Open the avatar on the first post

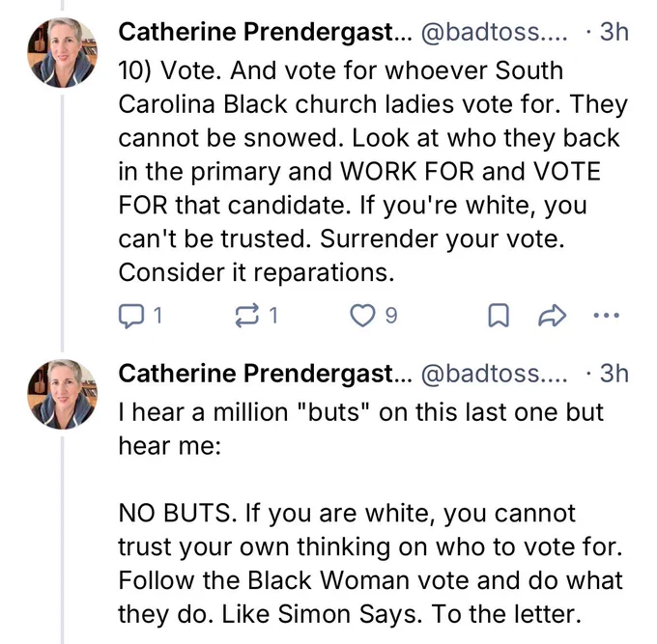tap(62, 52)
